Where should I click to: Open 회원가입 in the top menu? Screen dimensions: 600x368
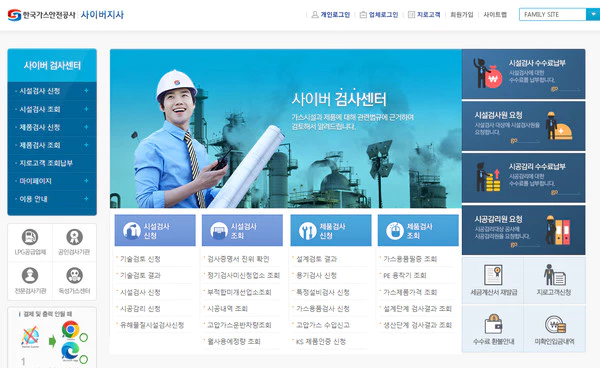click(461, 15)
